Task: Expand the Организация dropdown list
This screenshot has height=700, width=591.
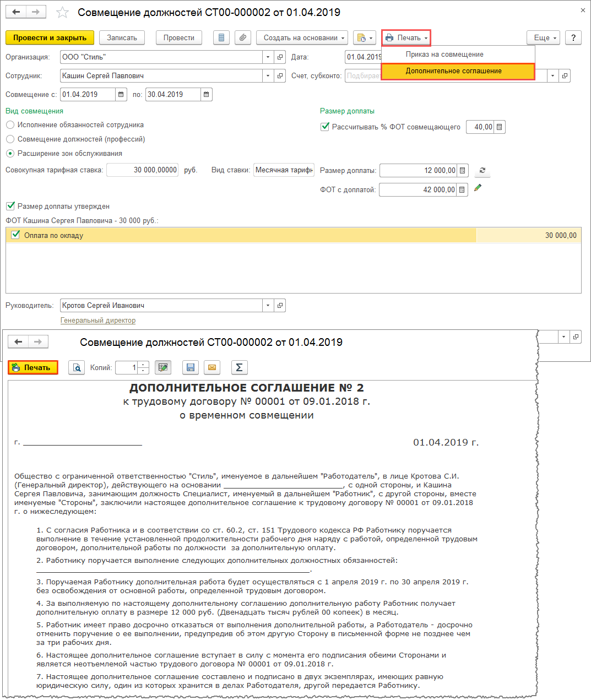Action: coord(268,57)
